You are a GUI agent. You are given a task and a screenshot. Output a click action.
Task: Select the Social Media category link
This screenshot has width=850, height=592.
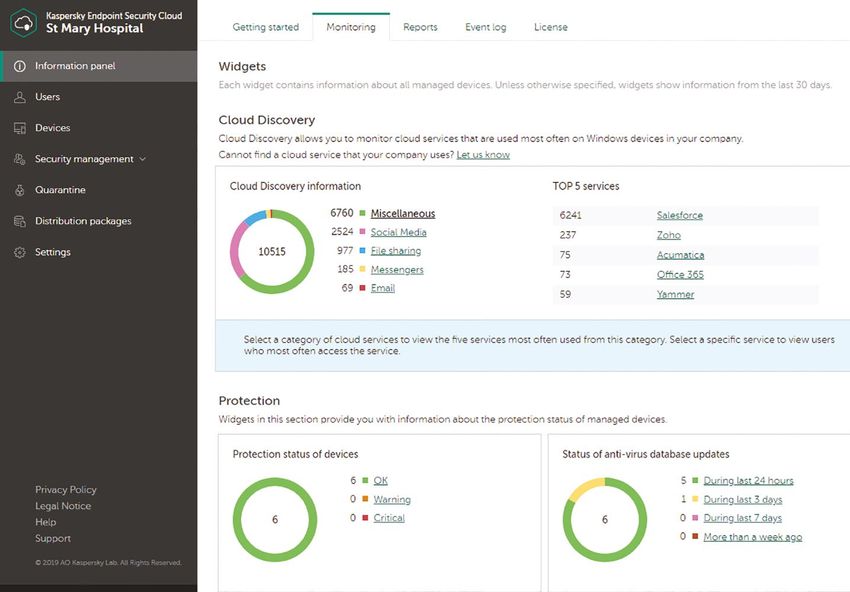click(x=398, y=232)
